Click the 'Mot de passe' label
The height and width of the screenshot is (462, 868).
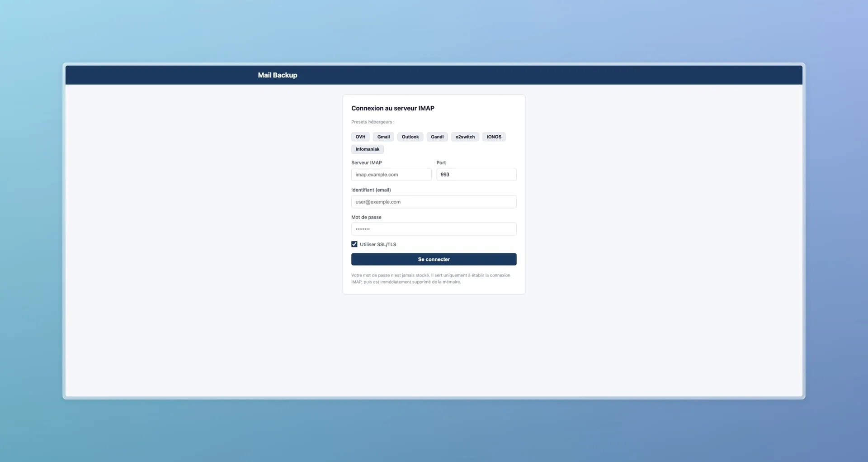click(366, 217)
